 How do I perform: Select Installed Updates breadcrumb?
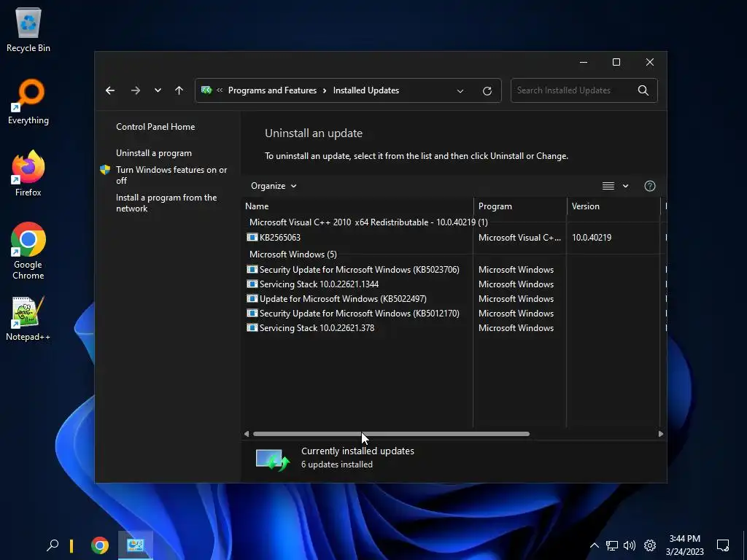pos(366,90)
